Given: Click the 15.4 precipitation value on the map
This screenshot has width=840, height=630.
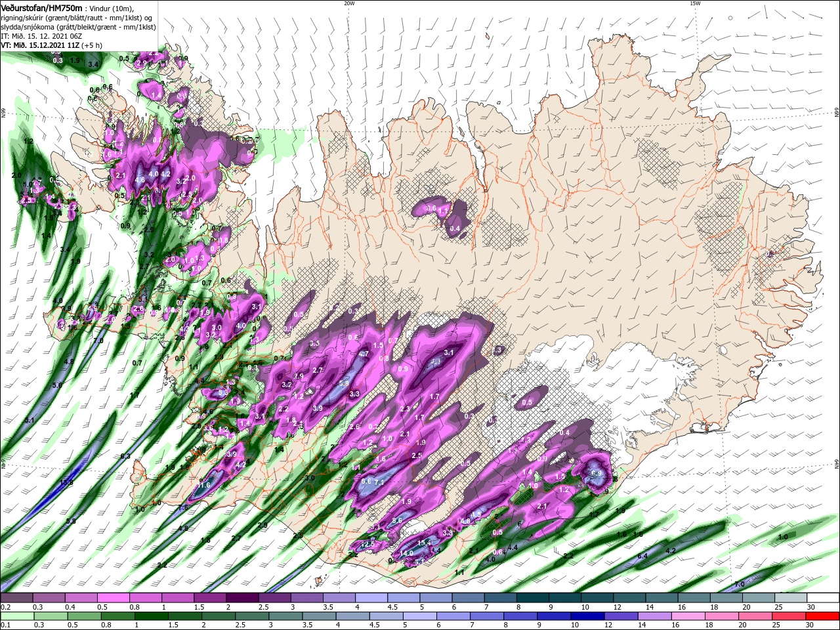Looking at the screenshot, I should (x=424, y=542).
